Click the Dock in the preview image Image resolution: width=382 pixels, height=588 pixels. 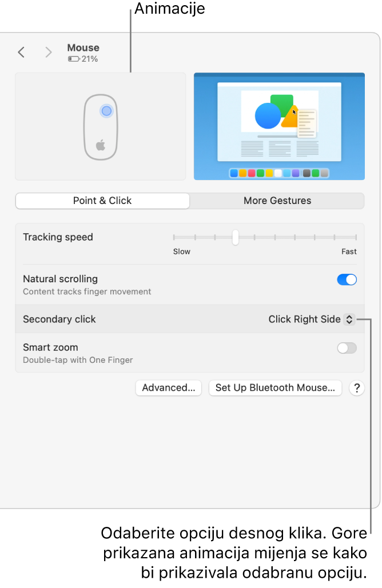point(279,173)
